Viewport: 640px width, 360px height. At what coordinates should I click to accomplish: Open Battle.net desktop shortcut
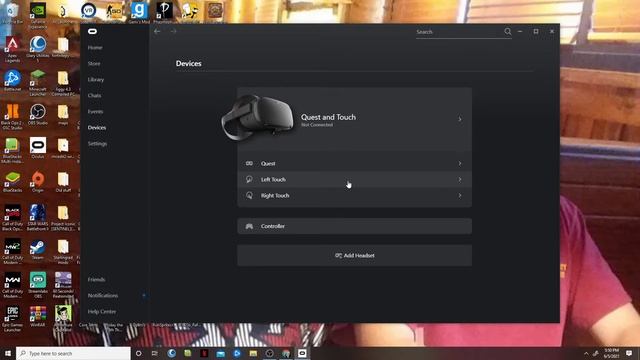coord(12,80)
